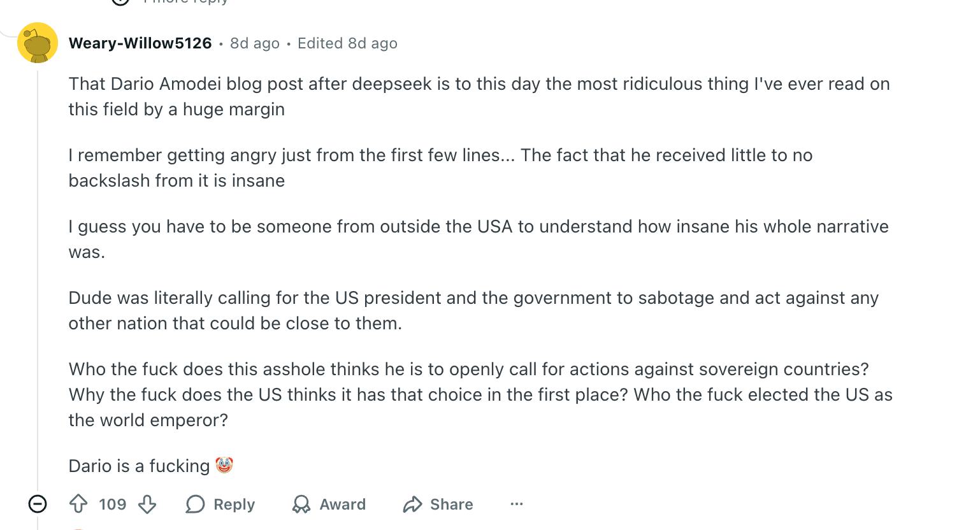Collapse the comment thread with the minus button
Image resolution: width=980 pixels, height=530 pixels.
click(x=37, y=504)
